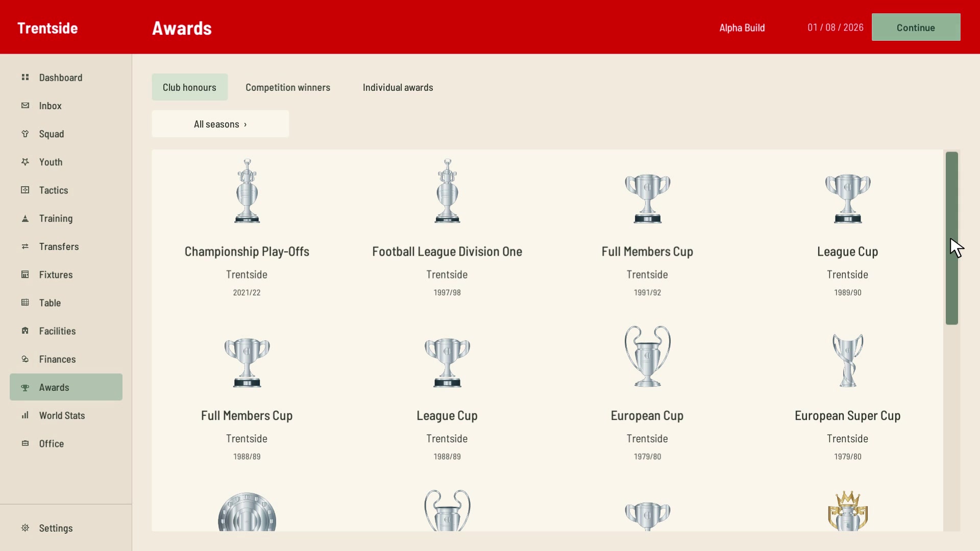Click the Squad shirt icon
980x551 pixels.
25,134
